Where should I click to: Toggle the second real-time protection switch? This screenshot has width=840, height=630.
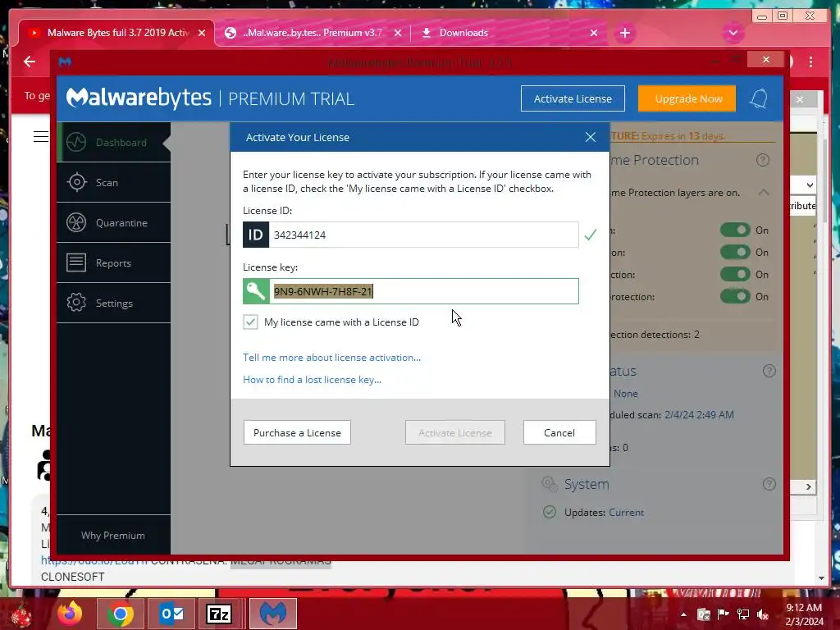[735, 253]
